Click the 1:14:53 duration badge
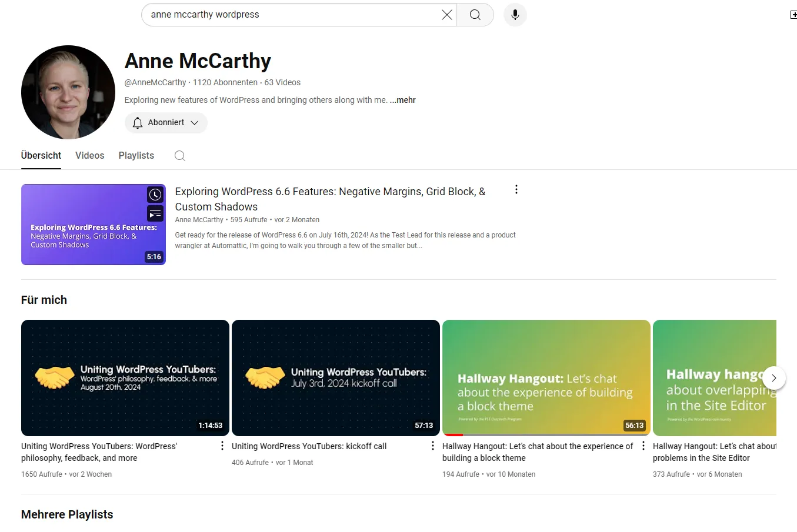 [211, 426]
